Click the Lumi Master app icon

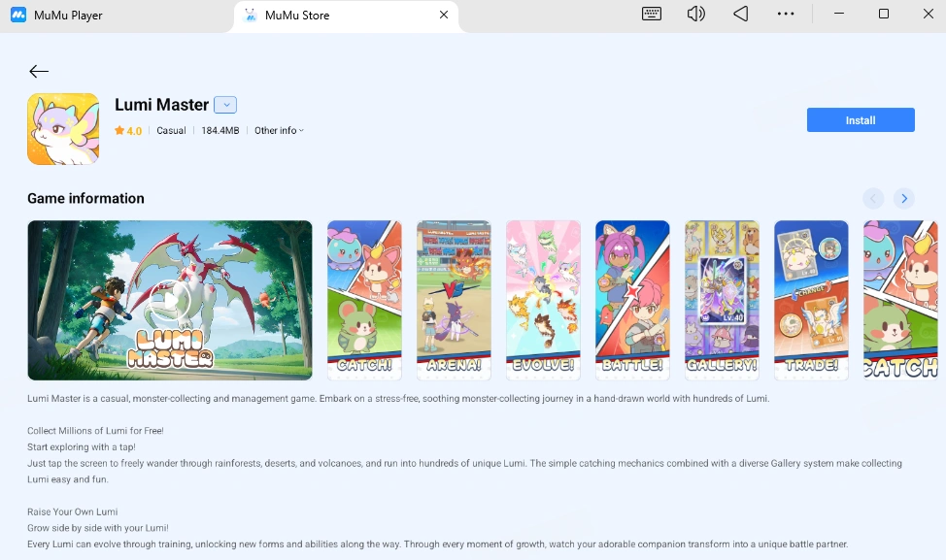tap(63, 129)
